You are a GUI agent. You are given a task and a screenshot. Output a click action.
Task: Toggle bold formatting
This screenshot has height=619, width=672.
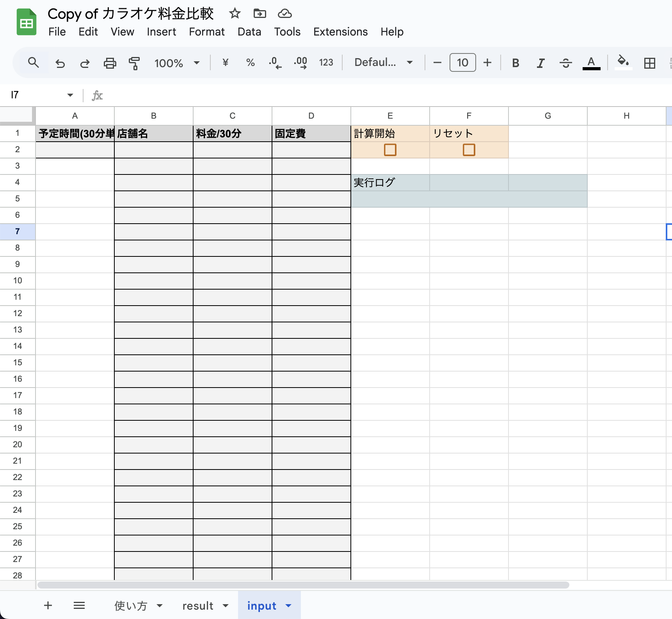point(516,63)
